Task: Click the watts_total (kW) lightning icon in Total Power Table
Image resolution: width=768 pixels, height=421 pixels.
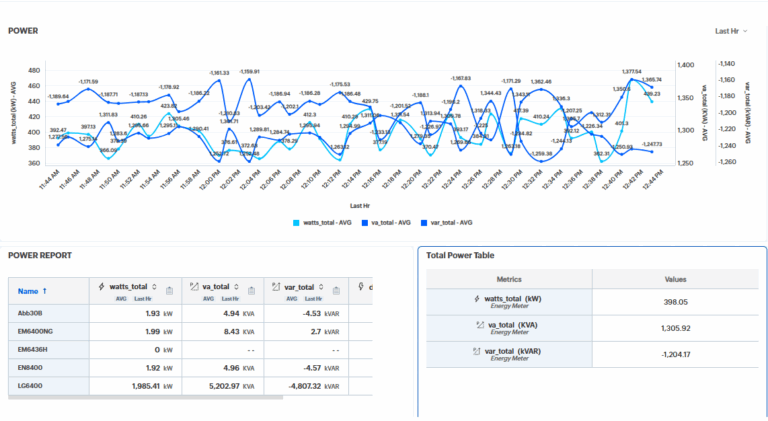Action: [477, 298]
